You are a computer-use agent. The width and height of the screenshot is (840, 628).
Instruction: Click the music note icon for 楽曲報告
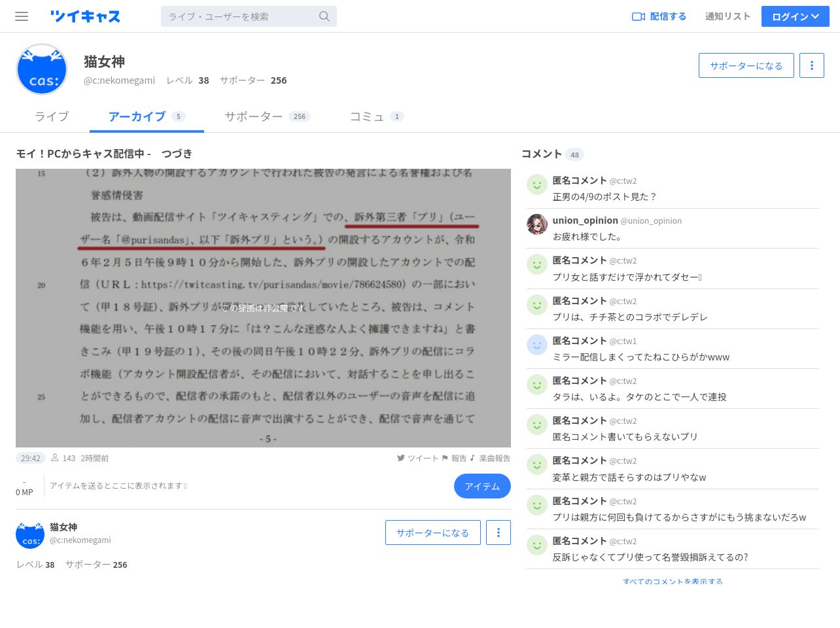pyautogui.click(x=472, y=458)
